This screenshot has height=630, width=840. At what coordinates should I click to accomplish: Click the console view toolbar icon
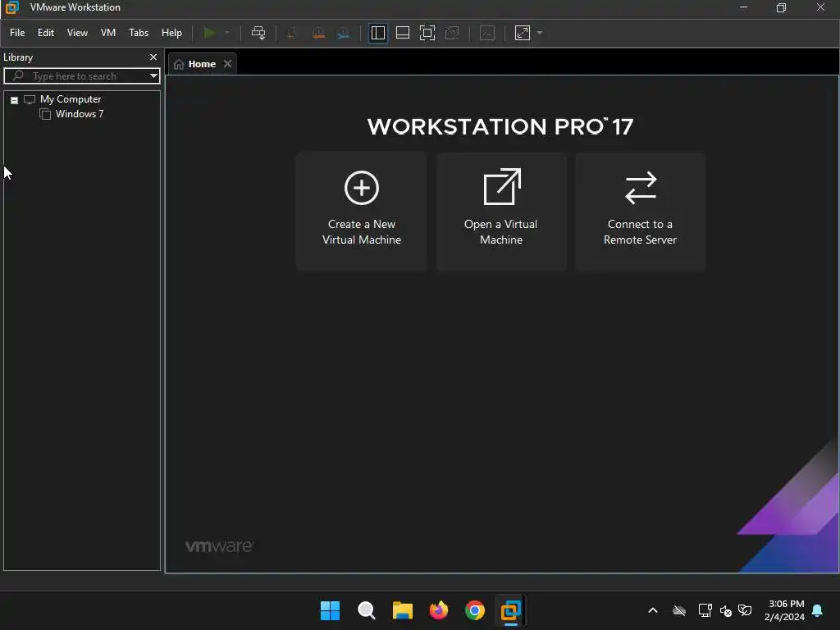click(487, 33)
